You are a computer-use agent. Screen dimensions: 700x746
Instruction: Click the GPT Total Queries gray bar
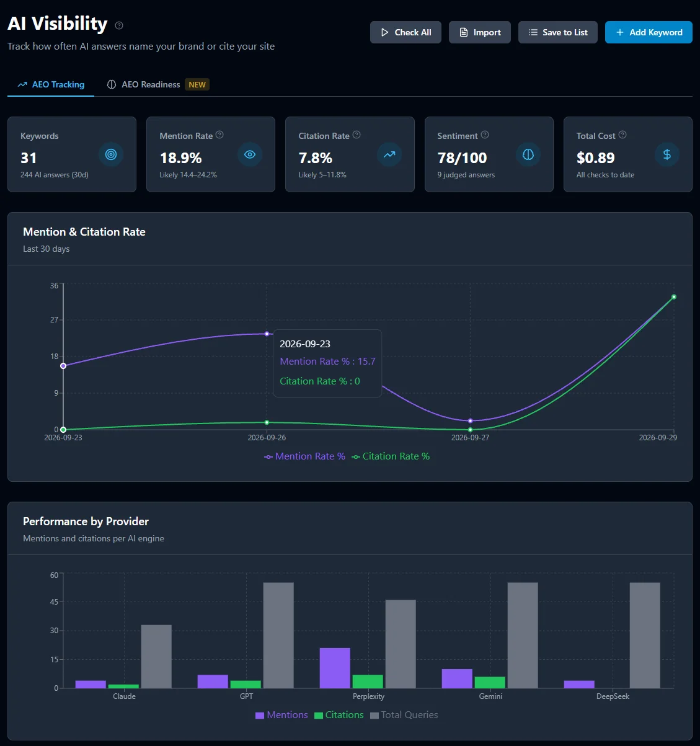coord(278,636)
